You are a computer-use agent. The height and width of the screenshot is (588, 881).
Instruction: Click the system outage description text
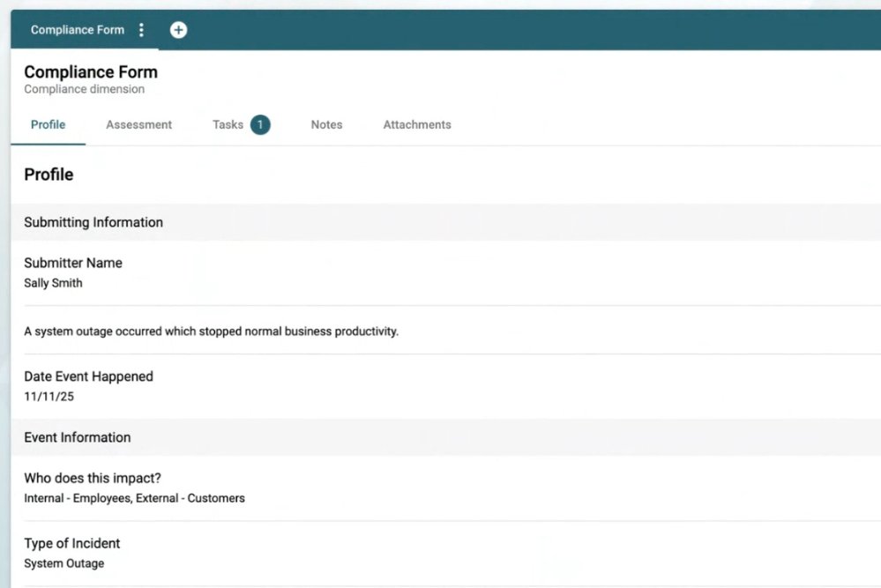pyautogui.click(x=211, y=332)
